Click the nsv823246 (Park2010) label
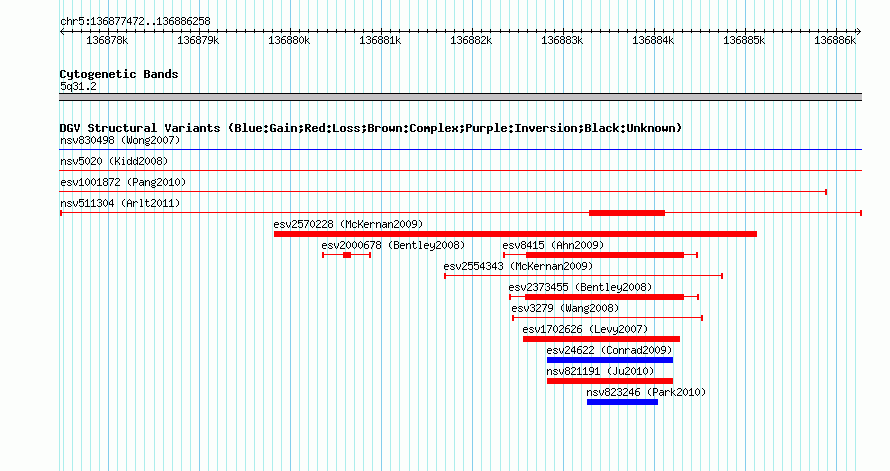The width and height of the screenshot is (890, 471). (x=646, y=392)
